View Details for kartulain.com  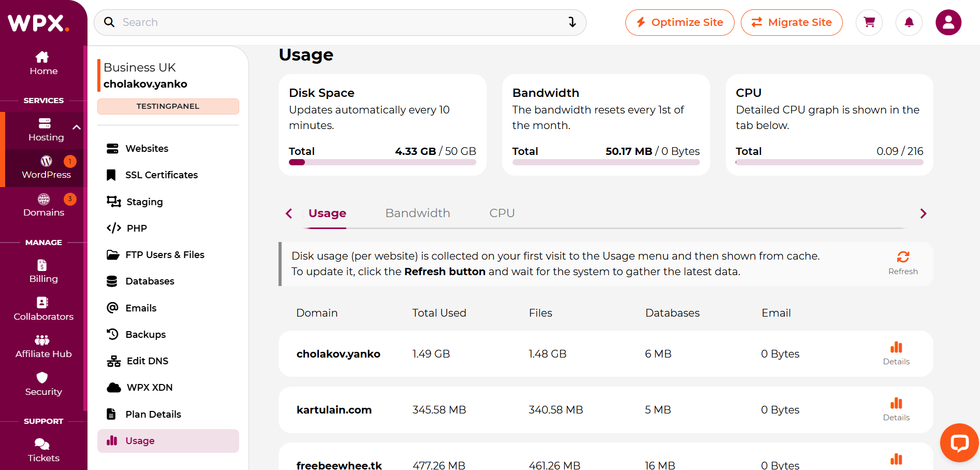pos(896,409)
